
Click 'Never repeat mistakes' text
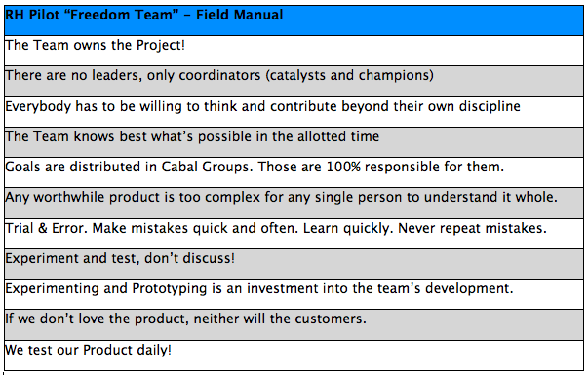tap(472, 228)
